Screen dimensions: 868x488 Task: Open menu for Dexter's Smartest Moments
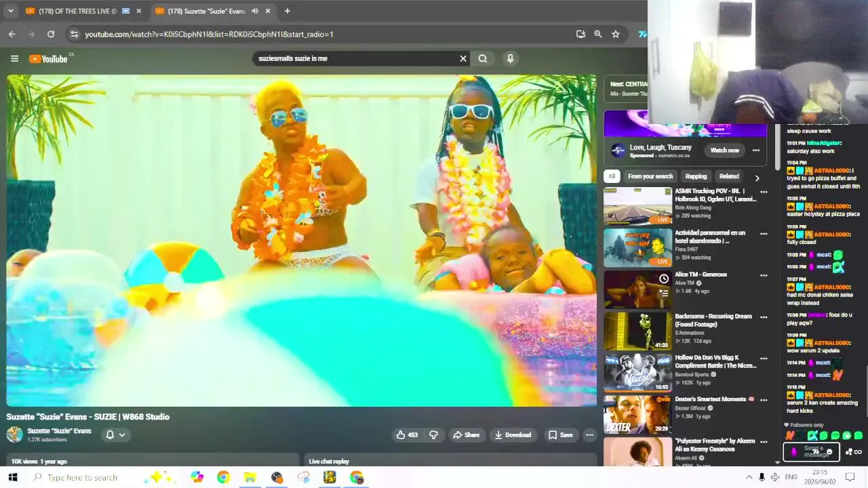click(764, 400)
